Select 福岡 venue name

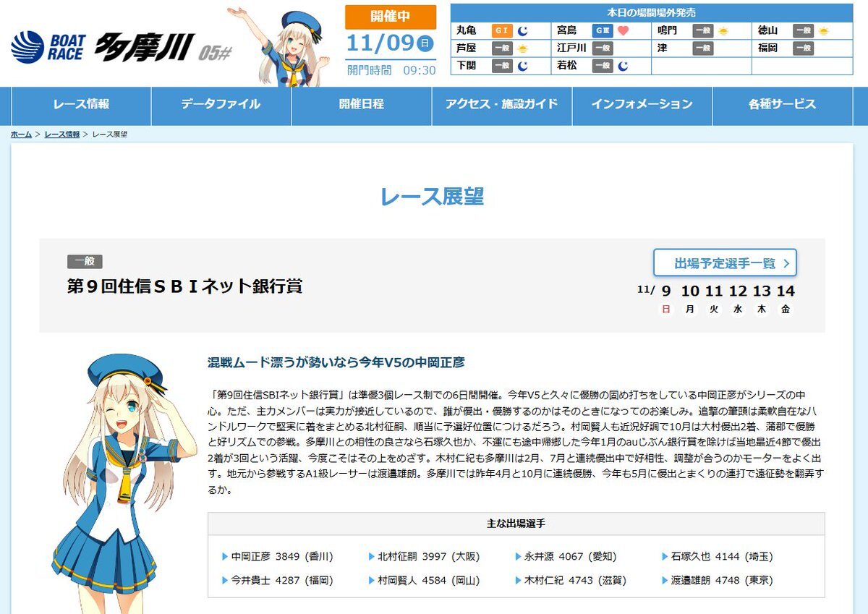[768, 48]
